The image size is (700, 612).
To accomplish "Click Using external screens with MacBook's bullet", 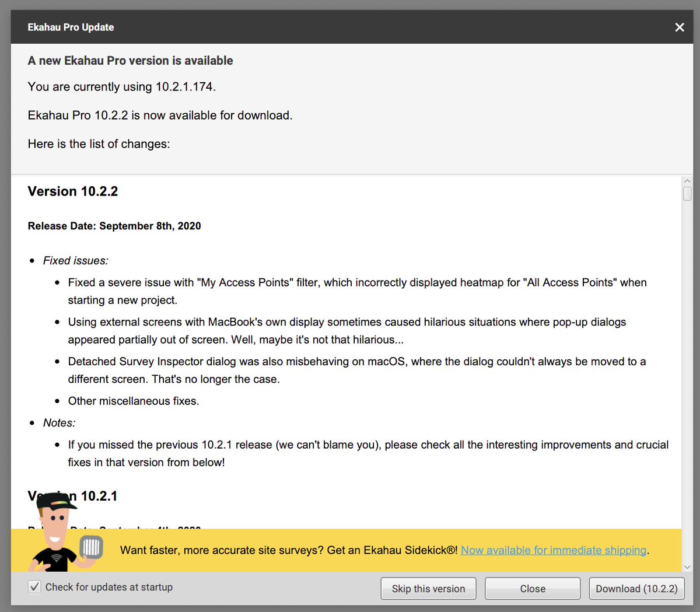I will [x=347, y=331].
